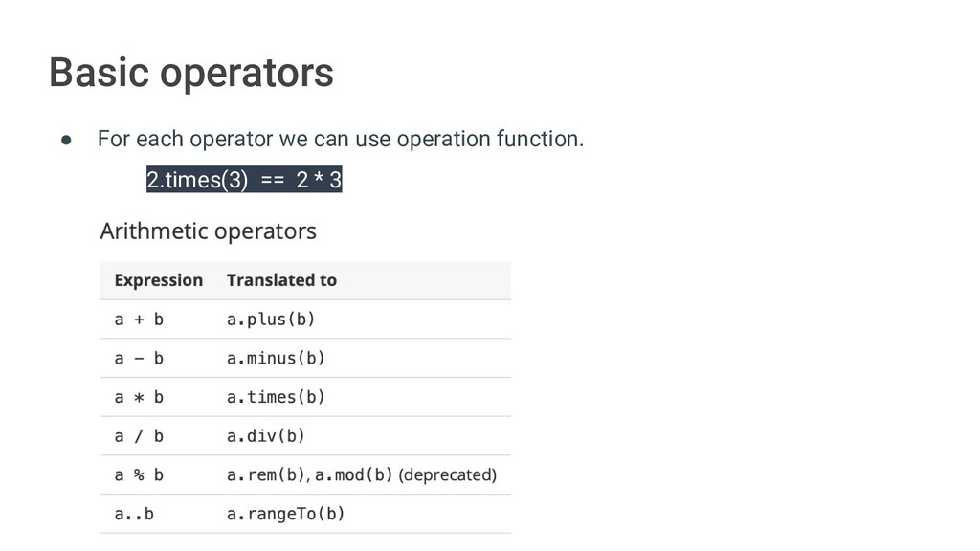Click the "a.rangeTo(b)" translation cell

[285, 514]
